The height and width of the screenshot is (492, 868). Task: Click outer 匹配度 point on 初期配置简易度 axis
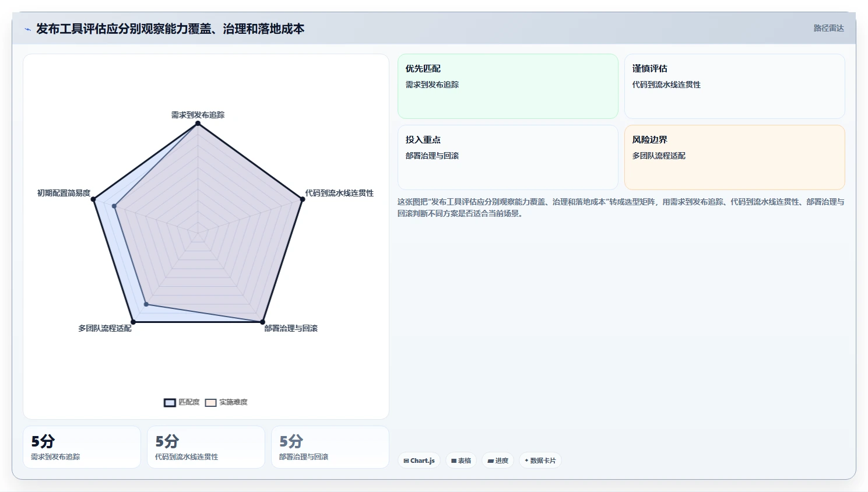coord(93,199)
